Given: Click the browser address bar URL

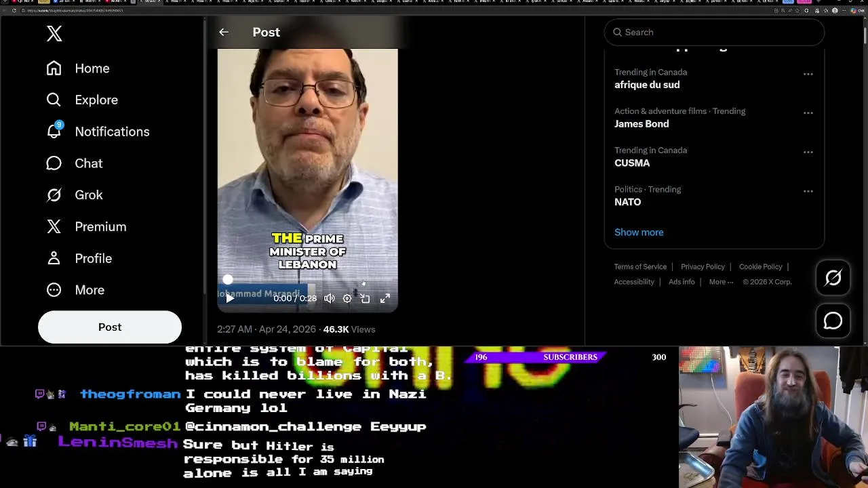Looking at the screenshot, I should coord(75,10).
